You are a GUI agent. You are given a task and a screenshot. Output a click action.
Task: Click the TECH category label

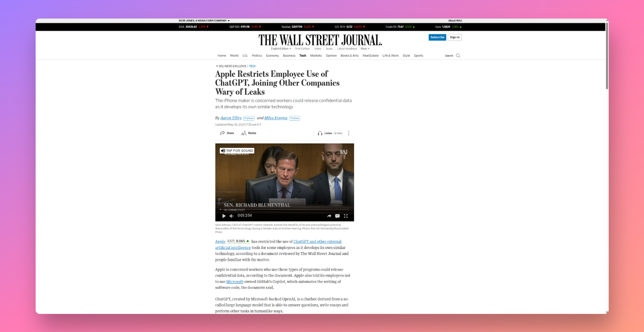(252, 66)
